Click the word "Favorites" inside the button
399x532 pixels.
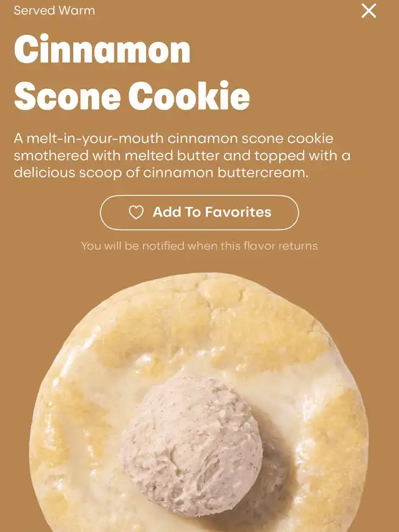pos(238,212)
